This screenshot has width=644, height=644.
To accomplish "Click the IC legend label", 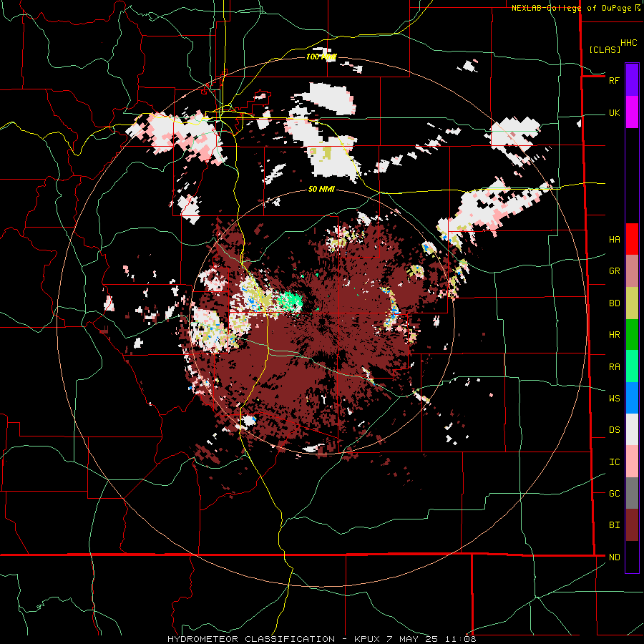I will pos(614,462).
